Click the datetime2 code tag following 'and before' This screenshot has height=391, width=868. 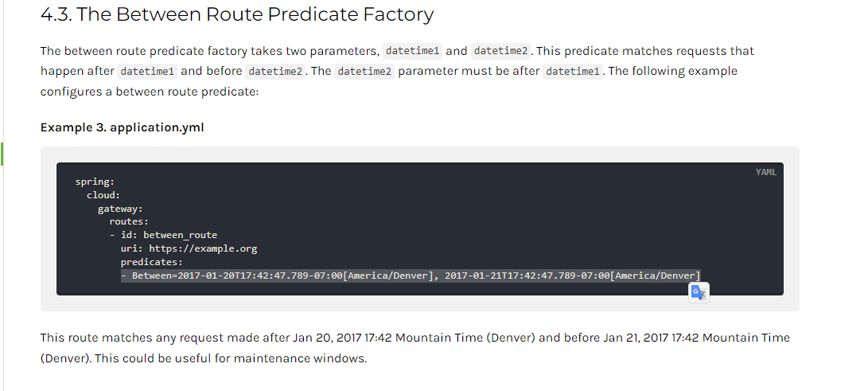pyautogui.click(x=275, y=72)
